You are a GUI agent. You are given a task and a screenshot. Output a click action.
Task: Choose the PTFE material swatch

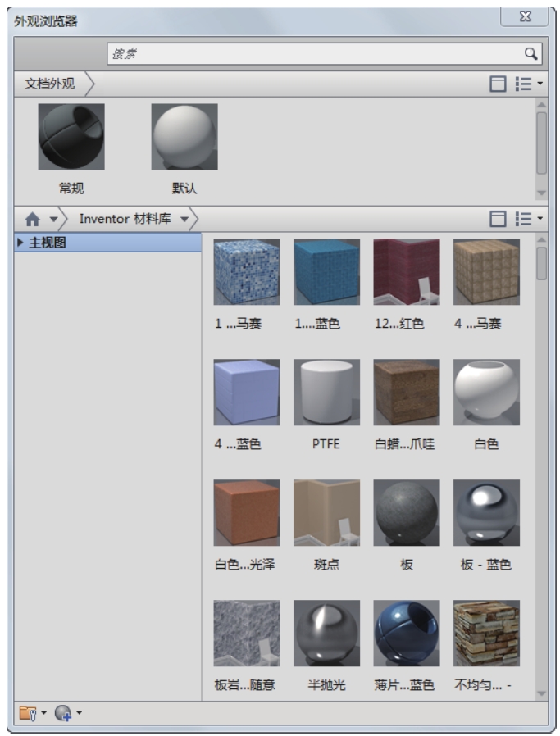[326, 392]
